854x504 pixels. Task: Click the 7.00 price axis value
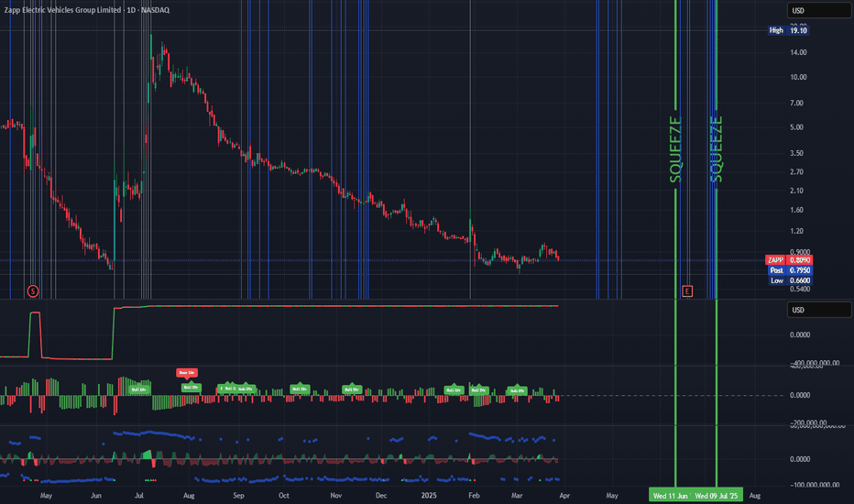(796, 103)
